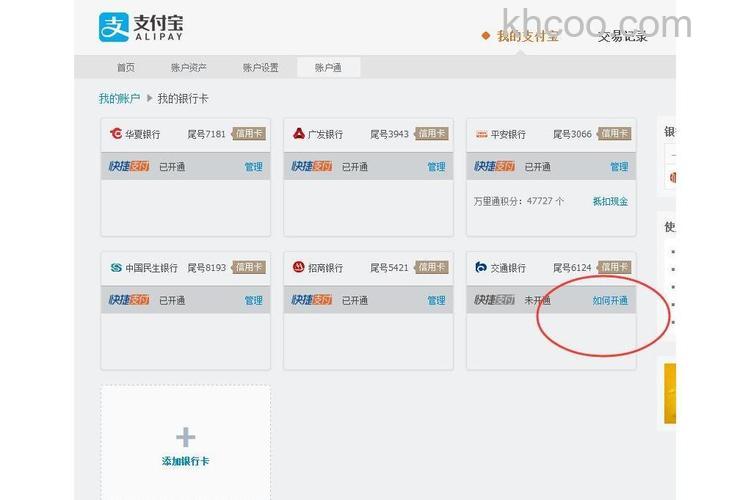Open 交易记录 in top navigation
The width and height of the screenshot is (751, 500).
(623, 36)
